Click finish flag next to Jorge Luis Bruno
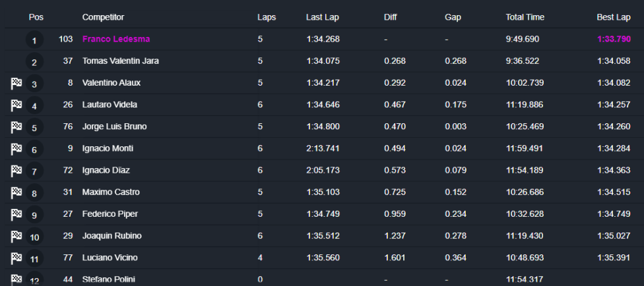This screenshot has width=644, height=286. click(16, 127)
